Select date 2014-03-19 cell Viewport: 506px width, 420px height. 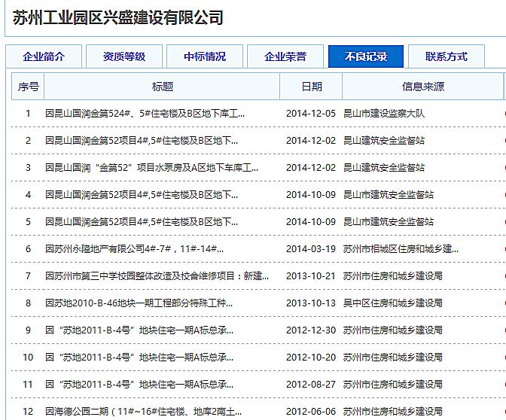311,249
